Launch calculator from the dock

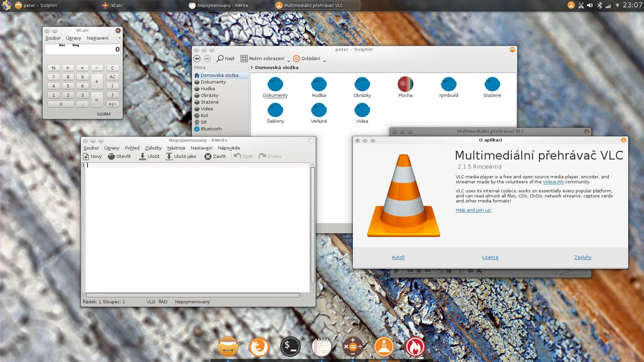click(353, 347)
